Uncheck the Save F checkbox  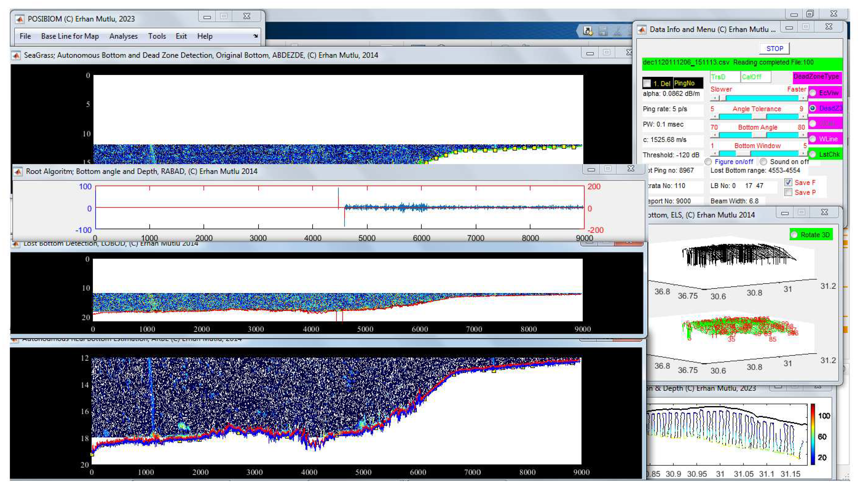pyautogui.click(x=788, y=182)
